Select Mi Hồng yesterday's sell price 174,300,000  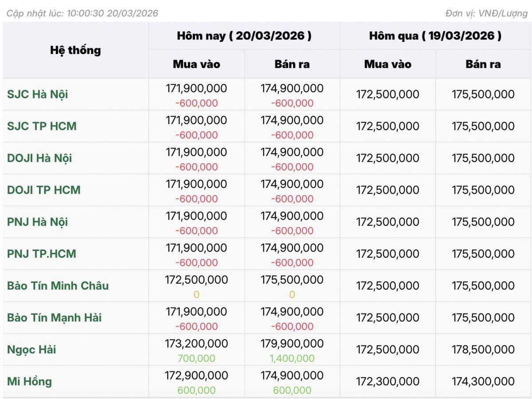pyautogui.click(x=483, y=381)
